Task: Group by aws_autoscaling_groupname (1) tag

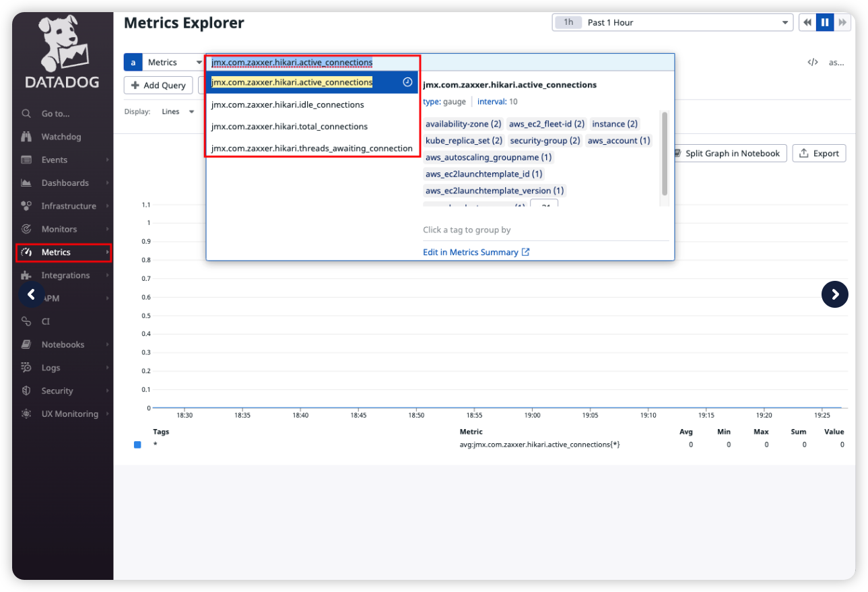Action: pyautogui.click(x=489, y=158)
